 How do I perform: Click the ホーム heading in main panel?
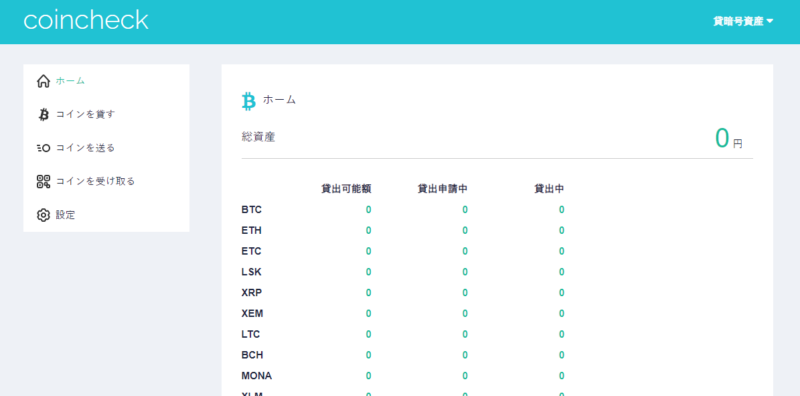pyautogui.click(x=279, y=100)
